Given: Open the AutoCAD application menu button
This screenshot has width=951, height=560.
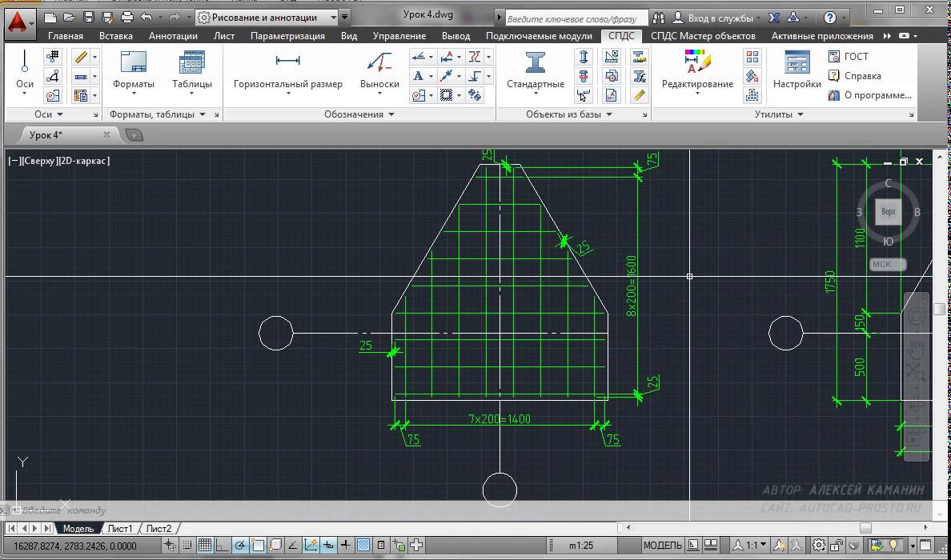Looking at the screenshot, I should coord(20,23).
